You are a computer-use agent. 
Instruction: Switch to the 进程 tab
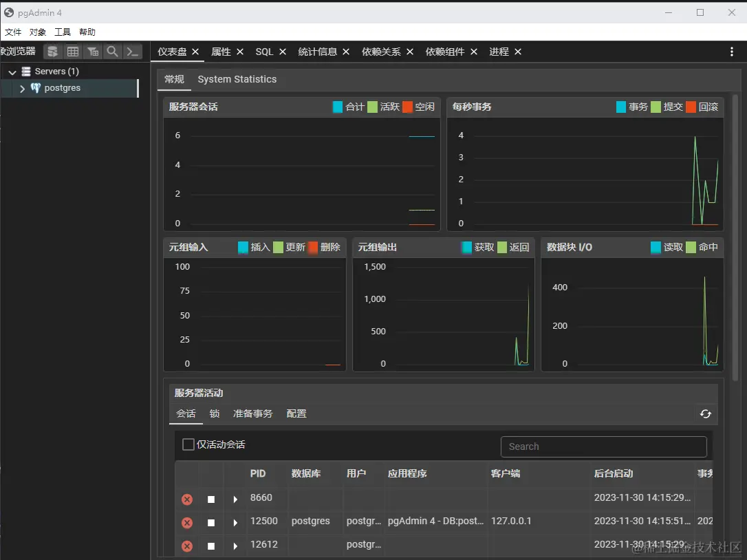(499, 52)
